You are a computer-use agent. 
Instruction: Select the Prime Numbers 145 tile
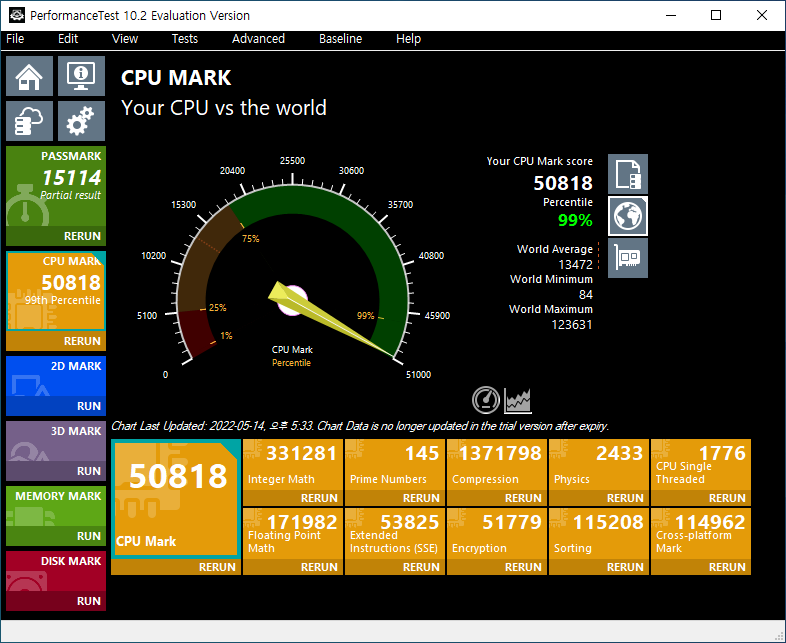[395, 465]
